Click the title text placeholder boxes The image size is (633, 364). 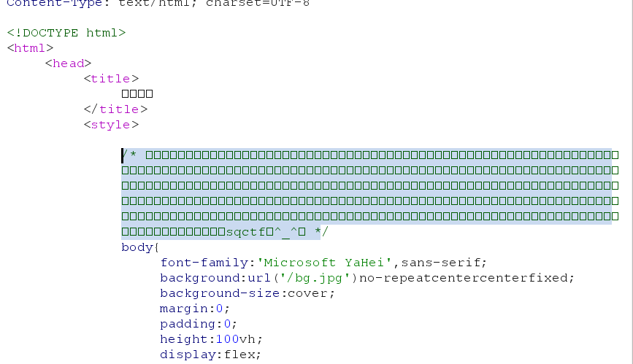coord(137,94)
